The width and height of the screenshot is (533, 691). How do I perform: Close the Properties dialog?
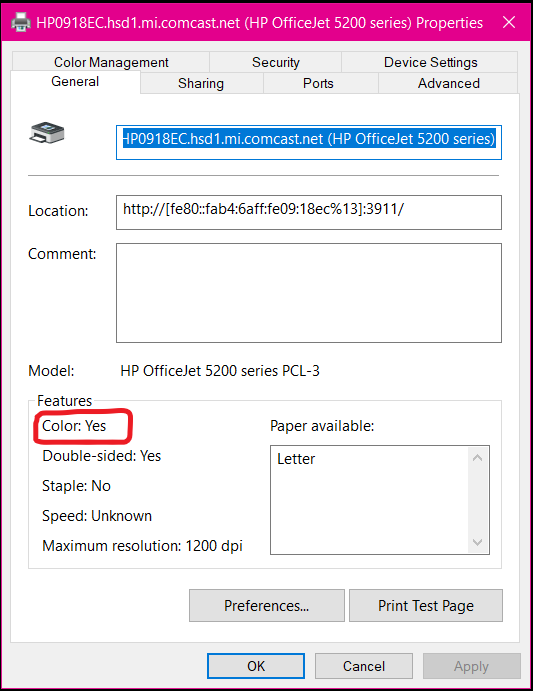pyautogui.click(x=509, y=22)
